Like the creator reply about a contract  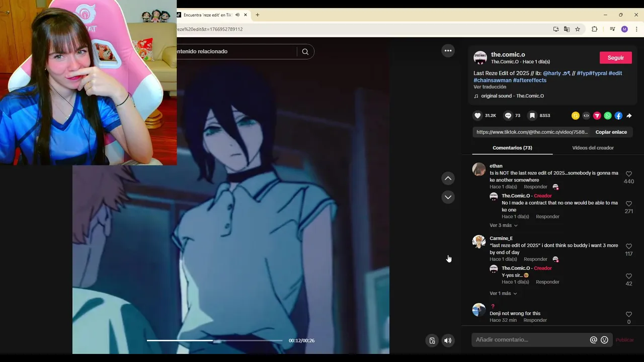[629, 204]
